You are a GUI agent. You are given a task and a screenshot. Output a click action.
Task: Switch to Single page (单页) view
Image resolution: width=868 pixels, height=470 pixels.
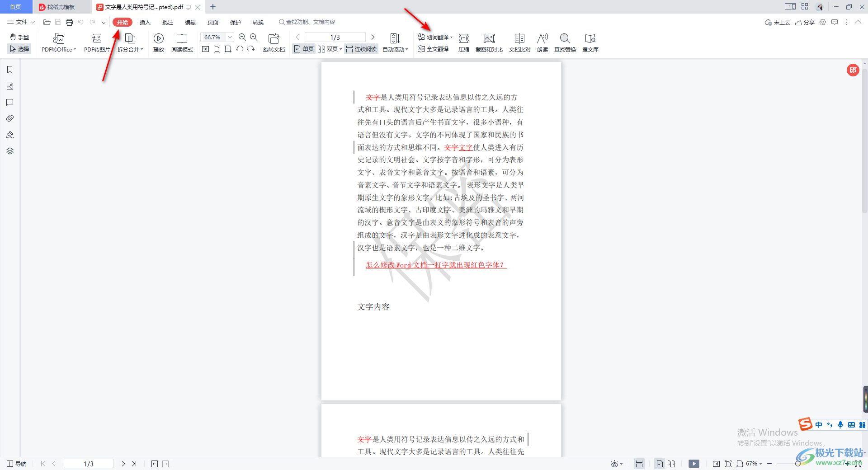click(304, 49)
